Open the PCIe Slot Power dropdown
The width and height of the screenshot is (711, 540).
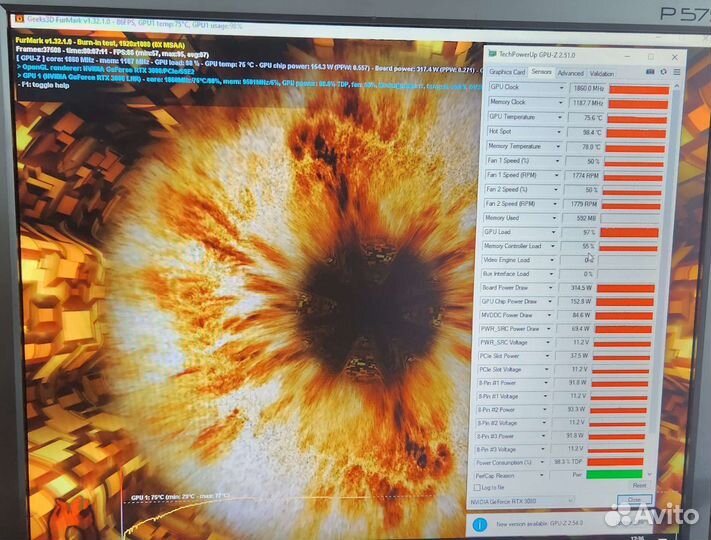[x=547, y=355]
